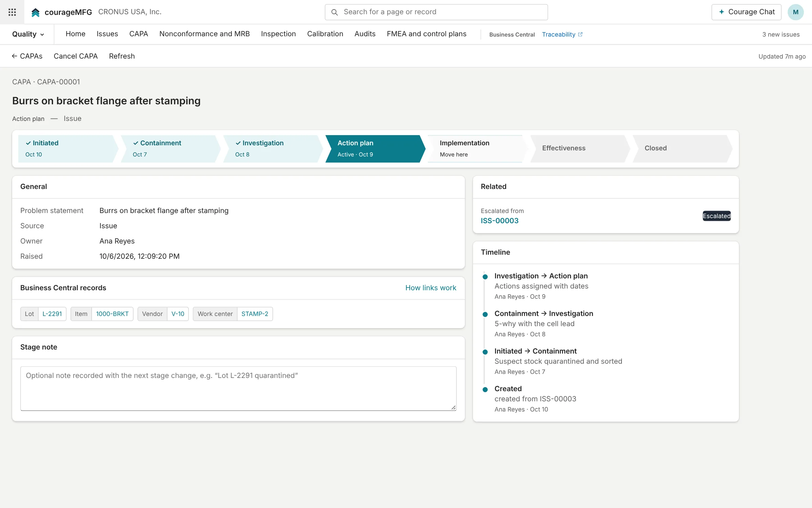Image resolution: width=812 pixels, height=508 pixels.
Task: Click Cancel CAPA
Action: [75, 56]
